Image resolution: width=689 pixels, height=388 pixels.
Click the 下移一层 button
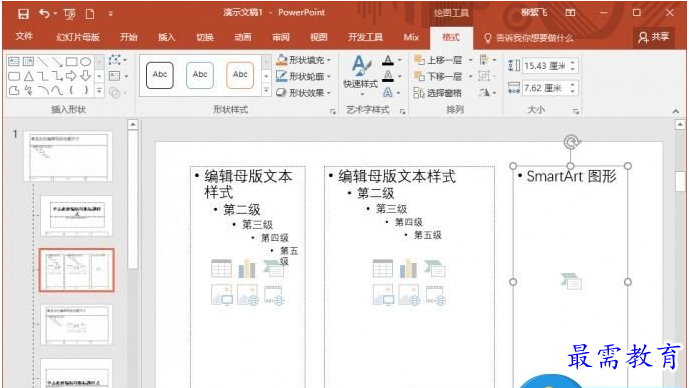coord(439,76)
